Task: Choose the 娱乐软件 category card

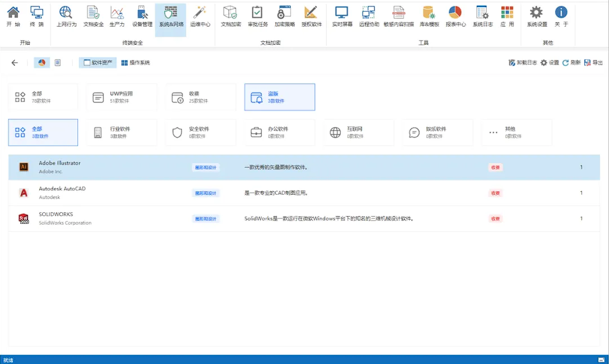Action: (438, 133)
